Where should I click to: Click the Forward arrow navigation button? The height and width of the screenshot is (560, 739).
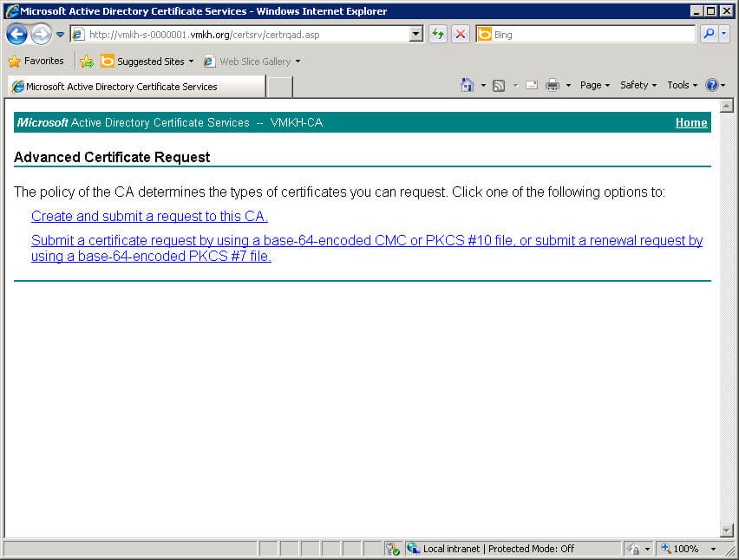(x=42, y=35)
